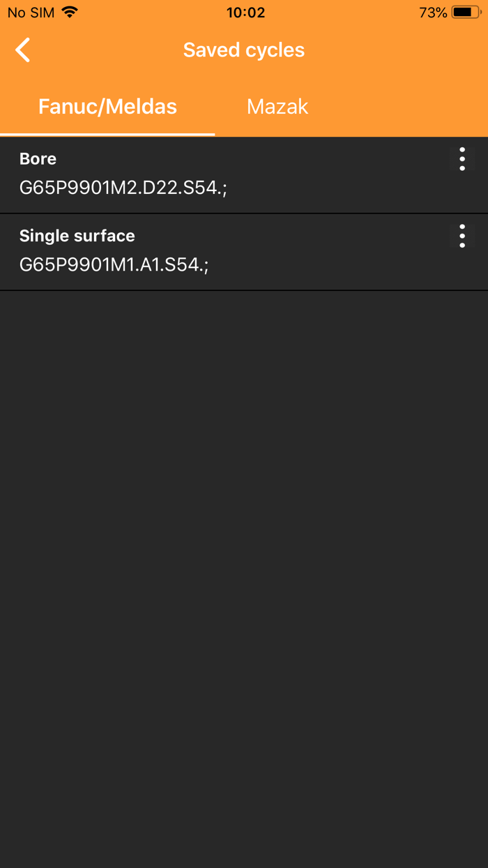Screen dimensions: 488x868
Task: Tap the empty dark area below the list
Action: click(x=244, y=579)
